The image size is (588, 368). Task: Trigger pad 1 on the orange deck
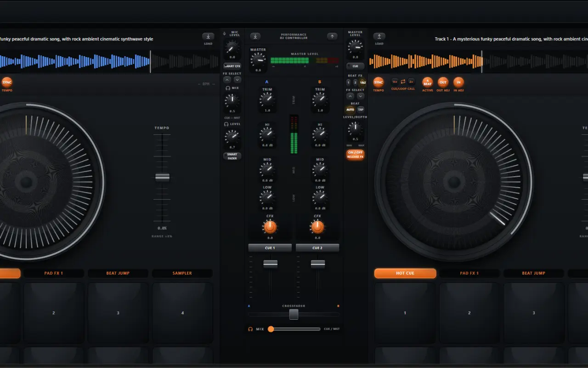coord(405,313)
